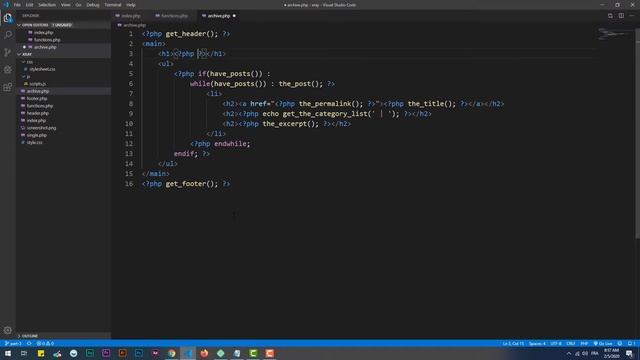The image size is (640, 360).
Task: Open the Go menu
Action: (78, 5)
